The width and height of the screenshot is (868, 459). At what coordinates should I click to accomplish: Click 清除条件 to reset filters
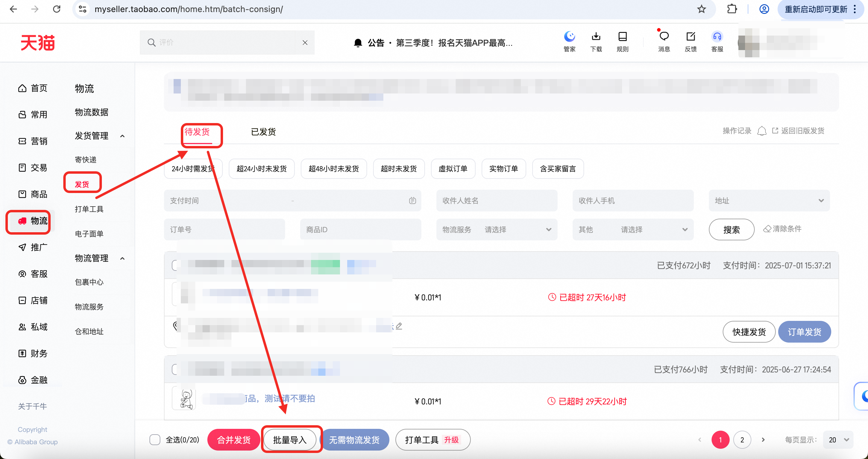(782, 229)
